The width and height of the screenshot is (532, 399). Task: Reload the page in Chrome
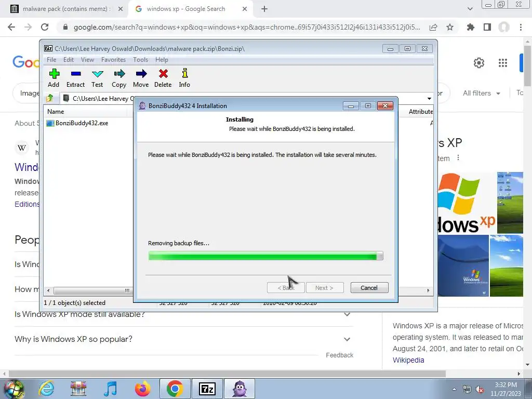point(45,27)
